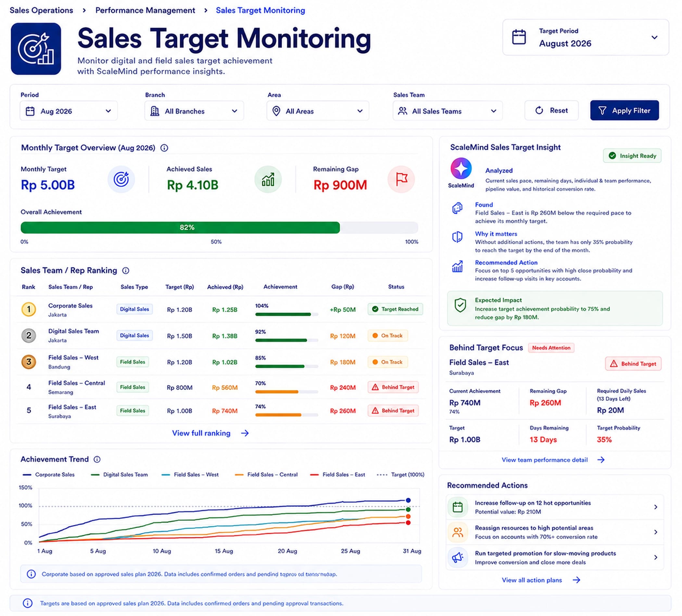Click the Overall Achievement 82% progress bar
The height and width of the screenshot is (616, 682).
tap(219, 227)
